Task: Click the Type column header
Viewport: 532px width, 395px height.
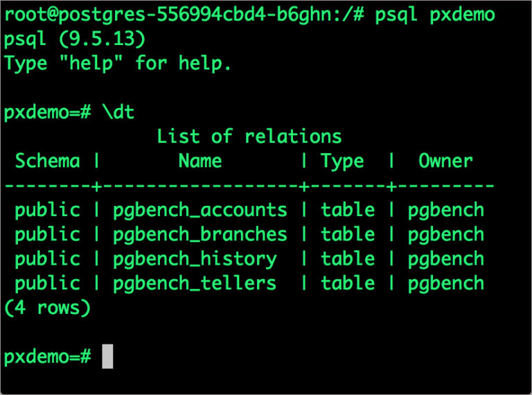Action: click(x=342, y=161)
